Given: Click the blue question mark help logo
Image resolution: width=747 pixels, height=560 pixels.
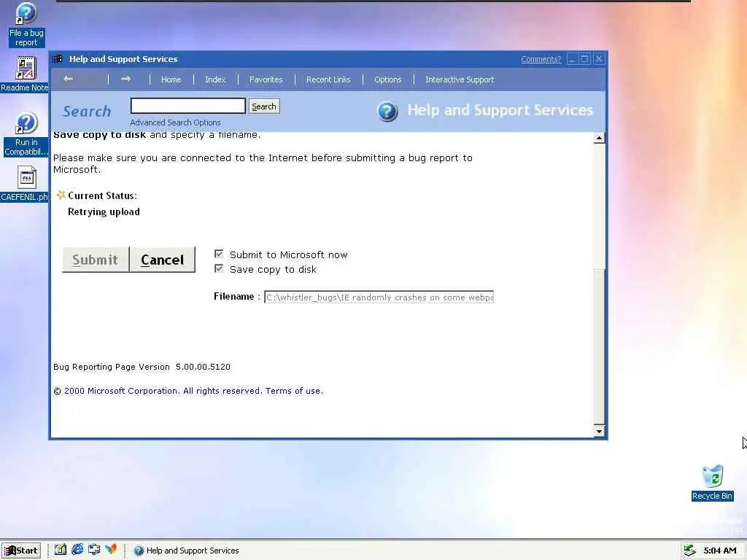Looking at the screenshot, I should point(387,112).
